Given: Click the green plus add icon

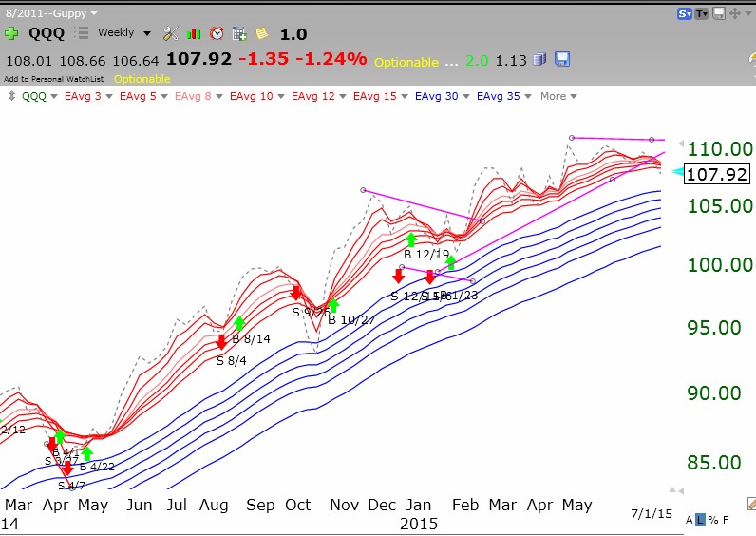Looking at the screenshot, I should click(x=11, y=33).
